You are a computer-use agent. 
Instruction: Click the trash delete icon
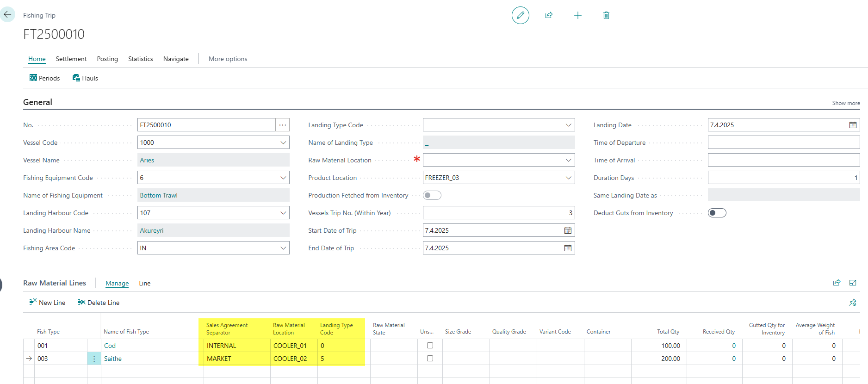[x=606, y=15]
